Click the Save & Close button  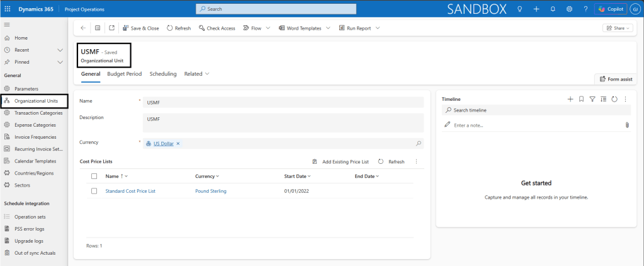(140, 28)
